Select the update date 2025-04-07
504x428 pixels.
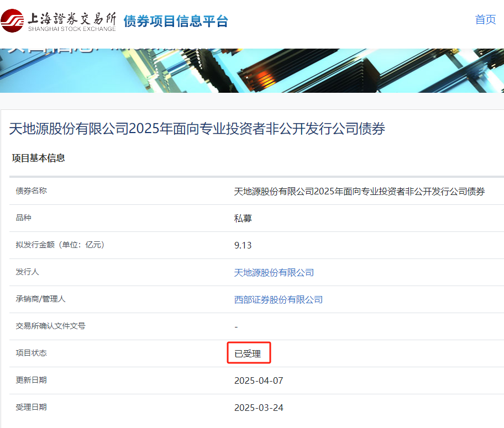coord(259,381)
